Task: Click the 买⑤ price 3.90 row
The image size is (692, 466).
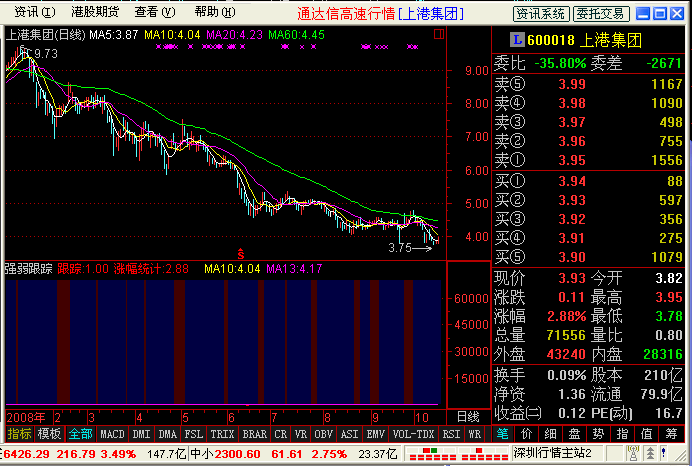Action: [x=588, y=257]
